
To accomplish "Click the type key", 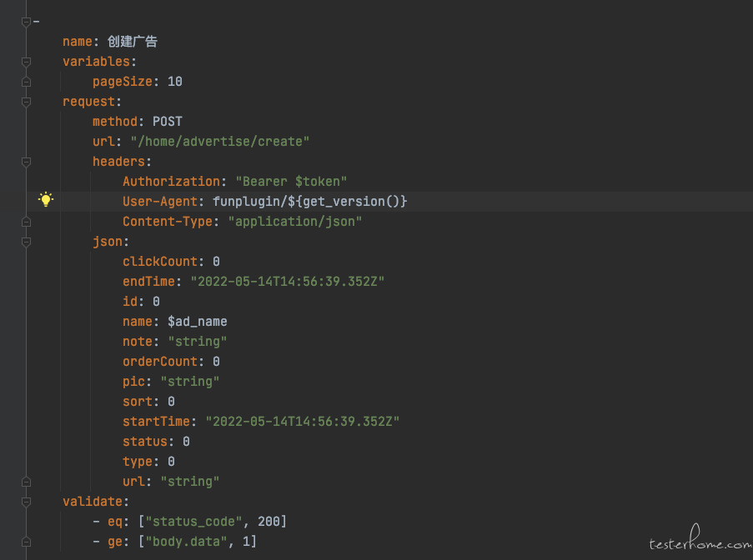I will pyautogui.click(x=138, y=462).
